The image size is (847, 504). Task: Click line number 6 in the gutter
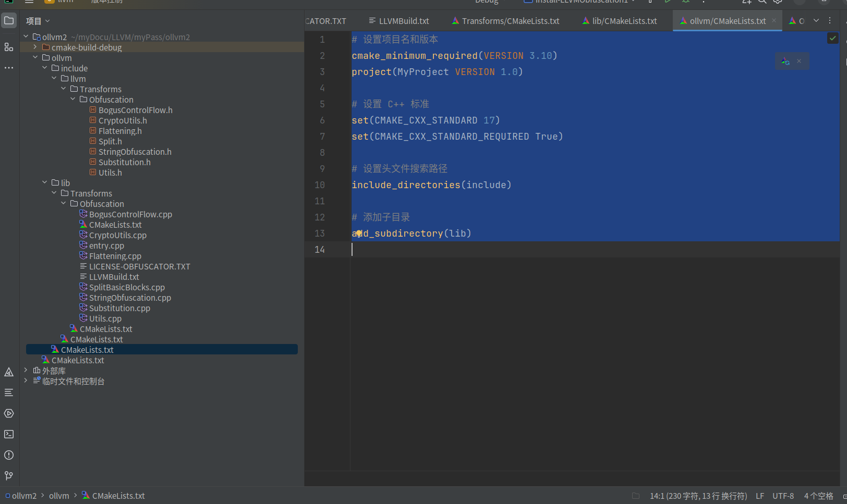click(322, 120)
